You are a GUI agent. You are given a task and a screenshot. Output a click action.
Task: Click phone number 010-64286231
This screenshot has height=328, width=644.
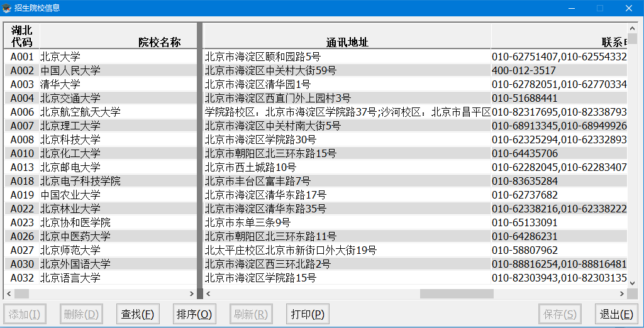click(559, 236)
